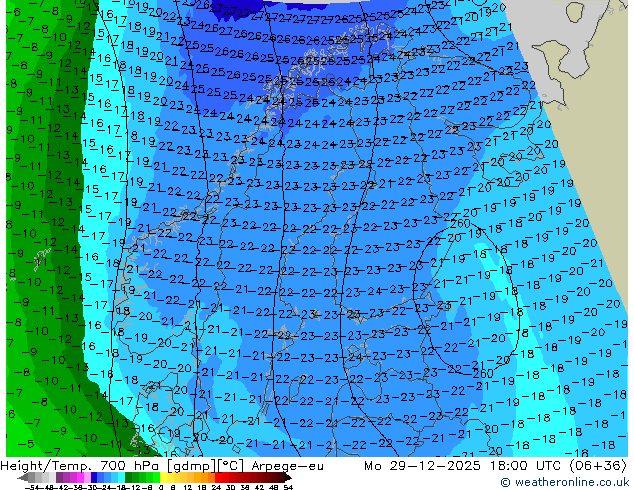The width and height of the screenshot is (634, 490).
Task: Open the weatheronline.co.uk link
Action: point(565,482)
